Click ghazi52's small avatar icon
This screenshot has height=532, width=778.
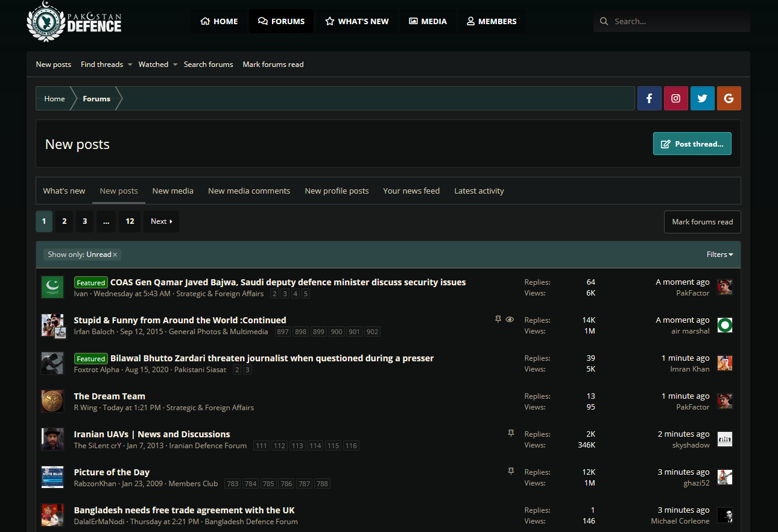click(724, 477)
